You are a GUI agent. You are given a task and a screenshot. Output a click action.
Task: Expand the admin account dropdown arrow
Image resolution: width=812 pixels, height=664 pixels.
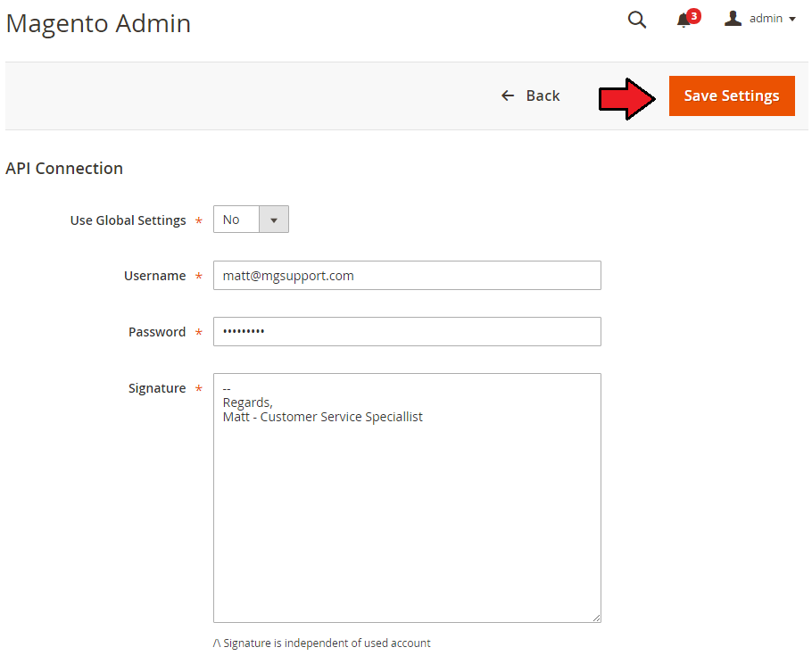791,19
